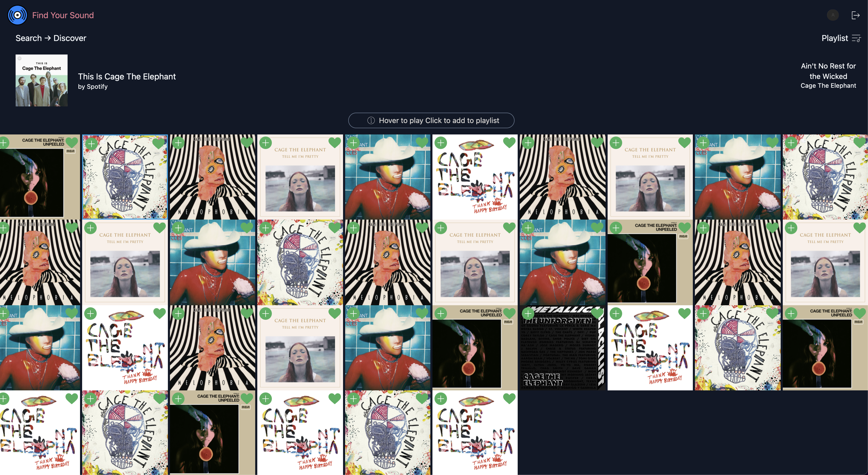Image resolution: width=868 pixels, height=475 pixels.
Task: Open This Is Cage The Elephant playlist cover
Action: point(41,80)
